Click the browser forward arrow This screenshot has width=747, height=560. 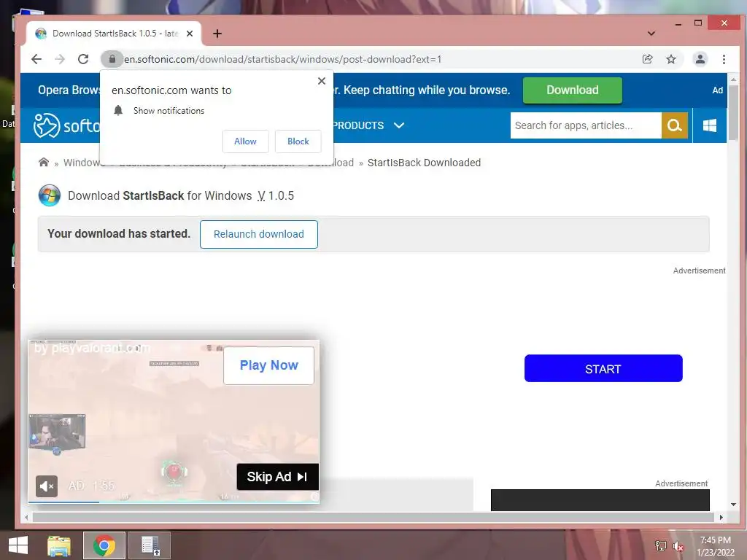pos(60,59)
